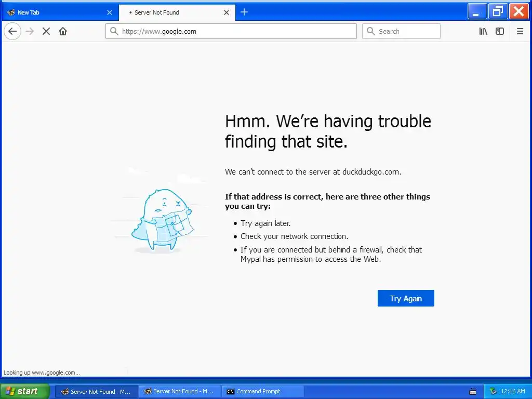
Task: Open the hamburger application menu
Action: (520, 31)
